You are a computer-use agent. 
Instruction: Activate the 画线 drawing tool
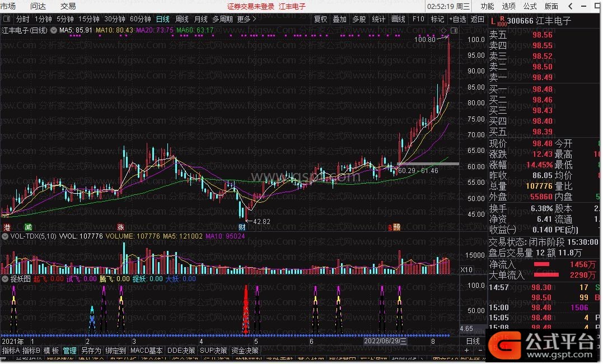tap(398, 19)
